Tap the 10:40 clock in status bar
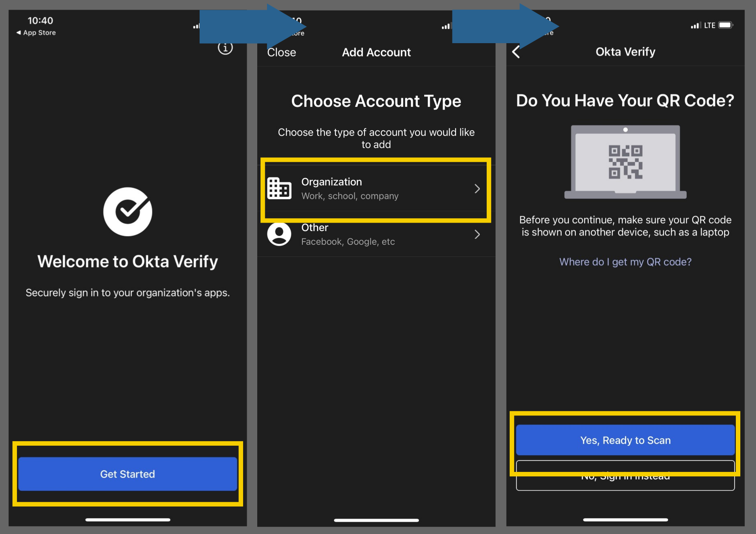 click(40, 21)
